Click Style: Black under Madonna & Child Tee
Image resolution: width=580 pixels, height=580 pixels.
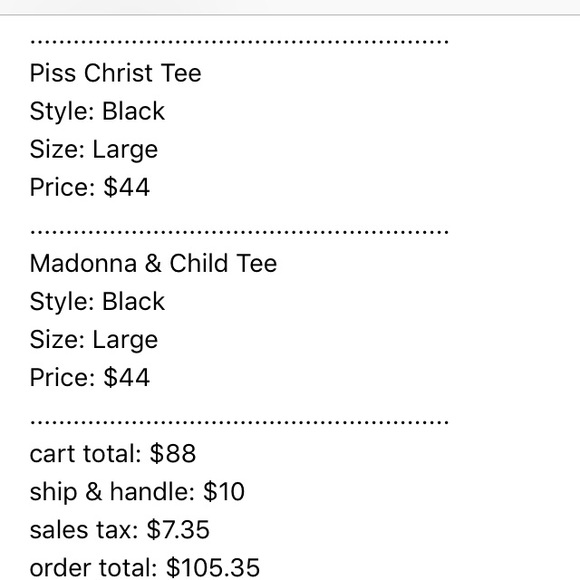coord(97,301)
